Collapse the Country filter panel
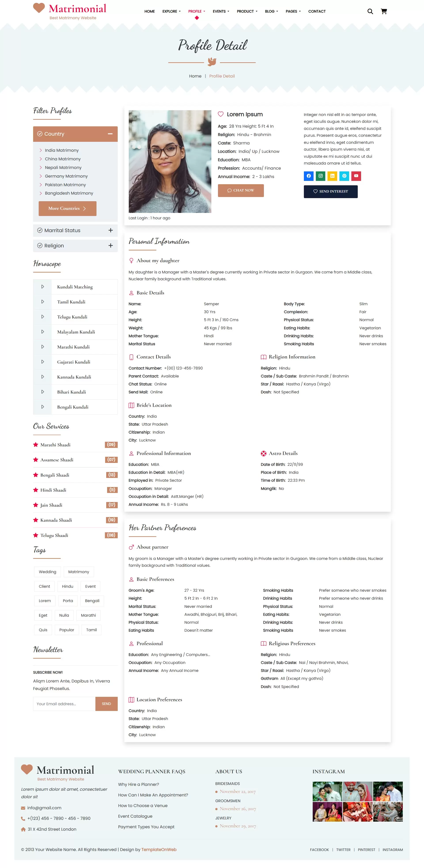The image size is (424, 868). coord(110,134)
